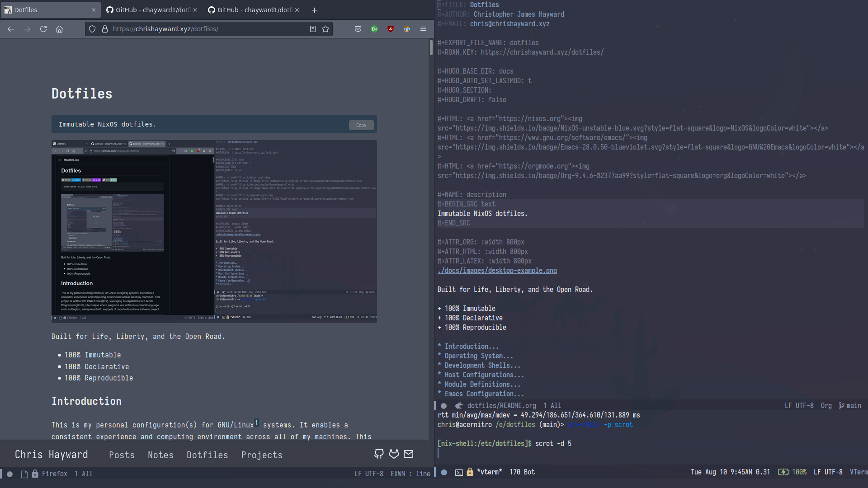Viewport: 868px width, 488px height.
Task: Enable the Org HUGO_DRAFT false setting
Action: [472, 99]
